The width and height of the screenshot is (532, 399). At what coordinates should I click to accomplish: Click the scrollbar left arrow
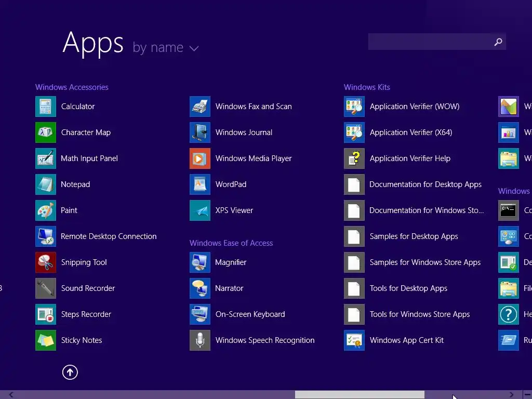pyautogui.click(x=11, y=395)
